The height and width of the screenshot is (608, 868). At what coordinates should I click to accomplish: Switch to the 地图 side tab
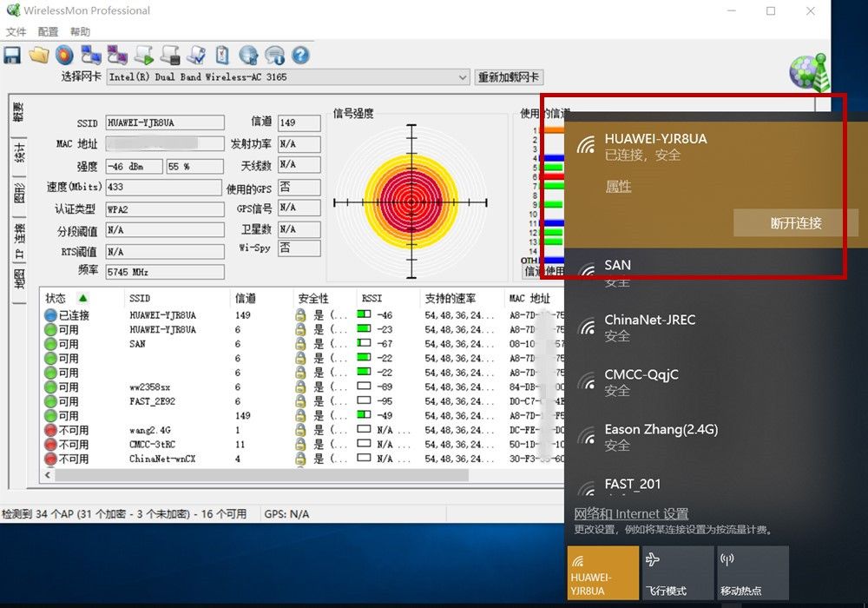(18, 280)
